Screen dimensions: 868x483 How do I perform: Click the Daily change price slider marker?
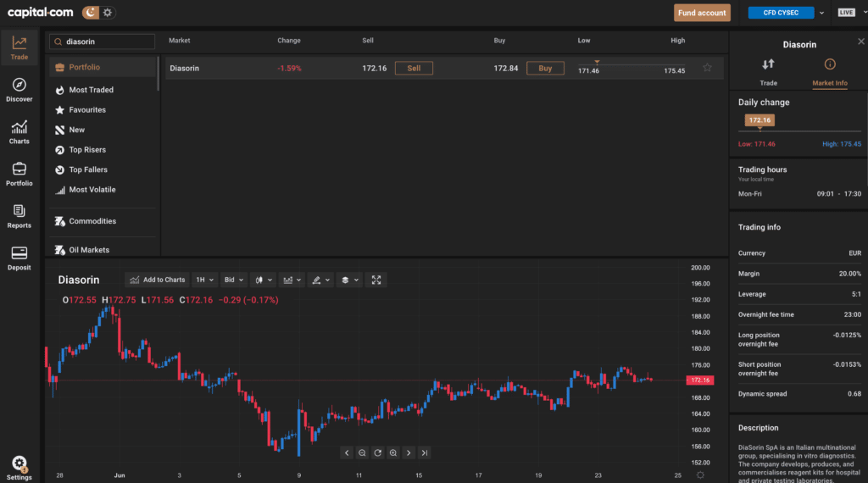click(x=759, y=120)
